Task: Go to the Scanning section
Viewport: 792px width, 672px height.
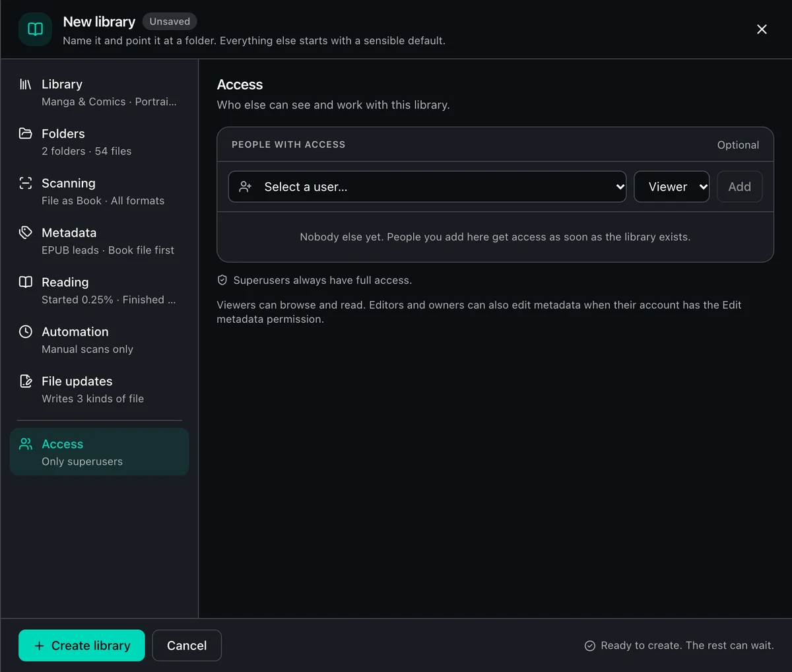Action: pos(100,191)
